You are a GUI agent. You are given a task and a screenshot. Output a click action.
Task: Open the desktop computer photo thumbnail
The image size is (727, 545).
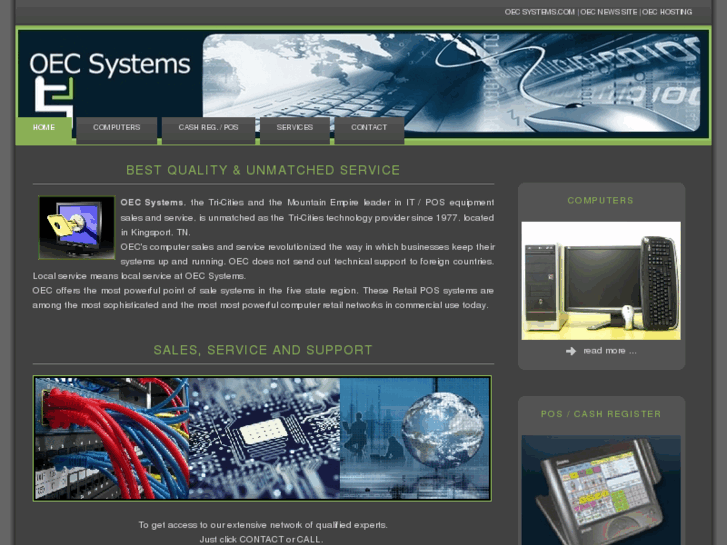pyautogui.click(x=601, y=281)
